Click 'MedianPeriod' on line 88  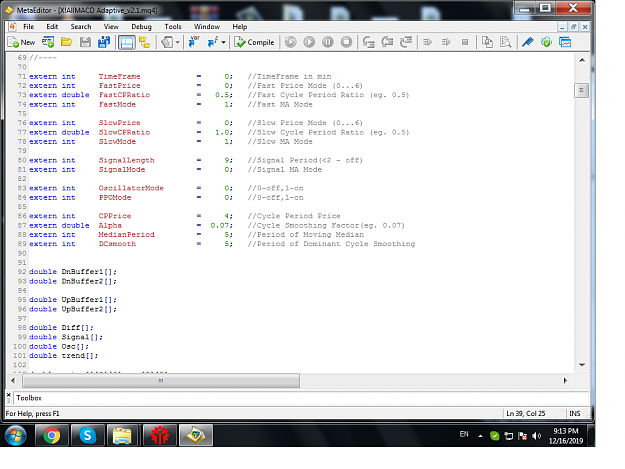coord(126,235)
